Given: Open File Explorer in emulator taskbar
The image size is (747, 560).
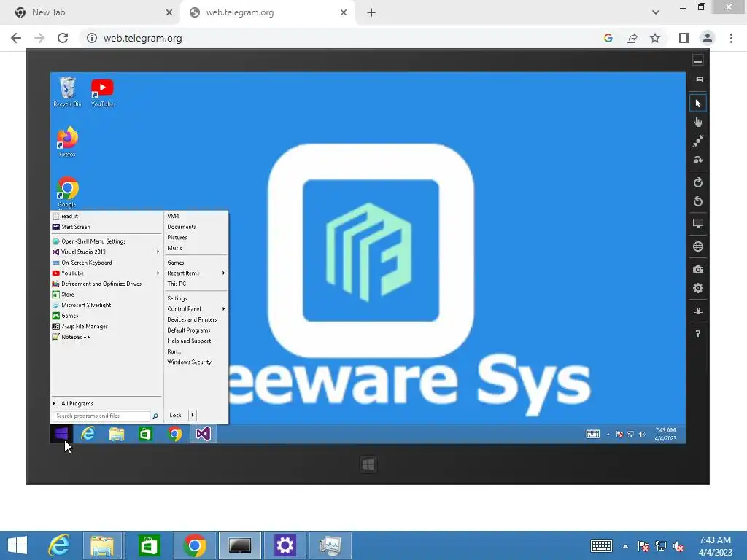Looking at the screenshot, I should pos(117,434).
